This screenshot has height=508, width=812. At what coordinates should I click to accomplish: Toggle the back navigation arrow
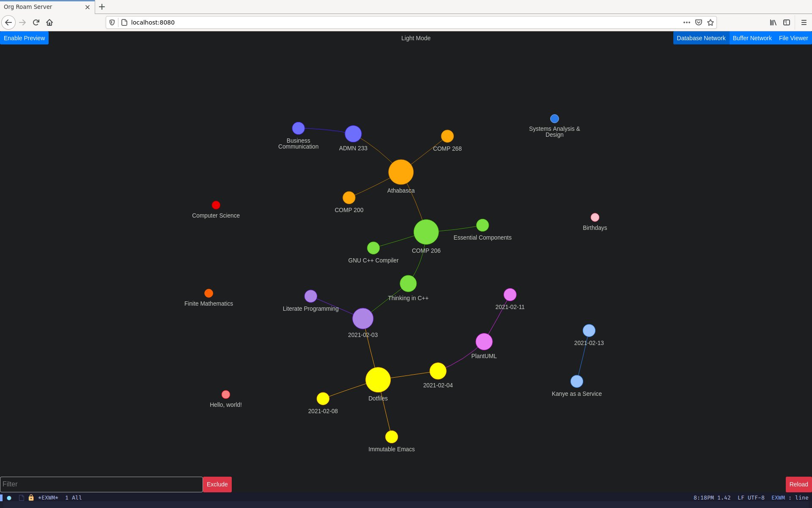(8, 22)
